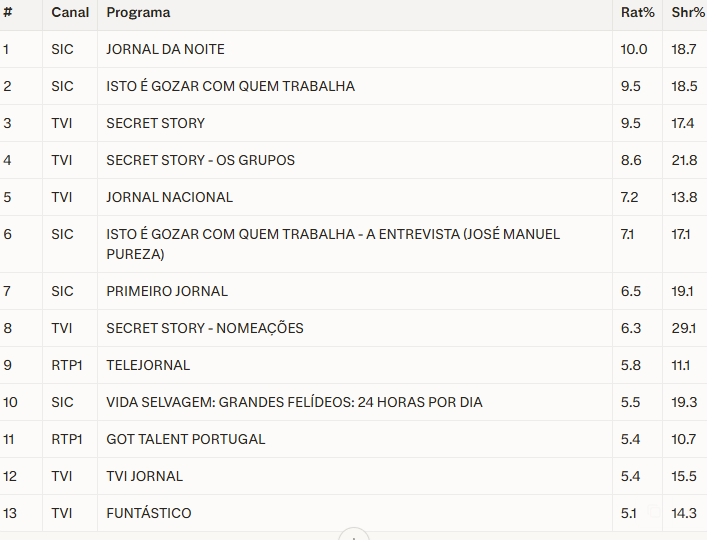Select the JORNAL NACIONAL program cell

coord(169,197)
